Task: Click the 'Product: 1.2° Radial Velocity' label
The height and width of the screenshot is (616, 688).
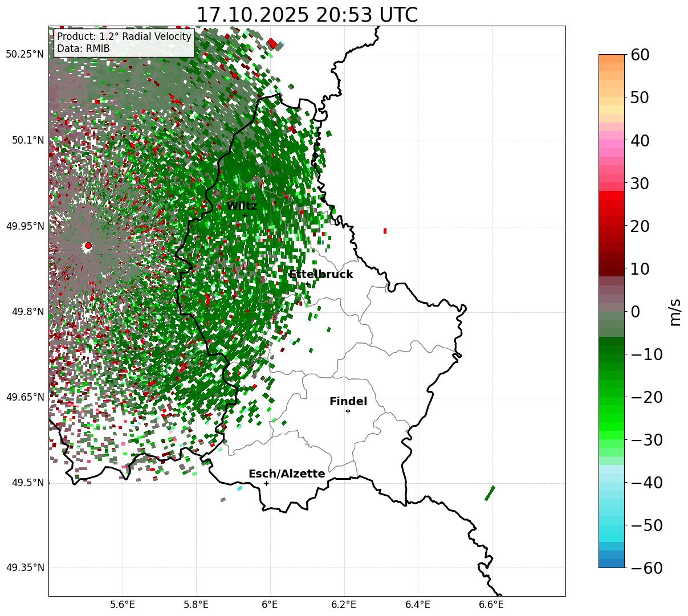Action: [124, 36]
